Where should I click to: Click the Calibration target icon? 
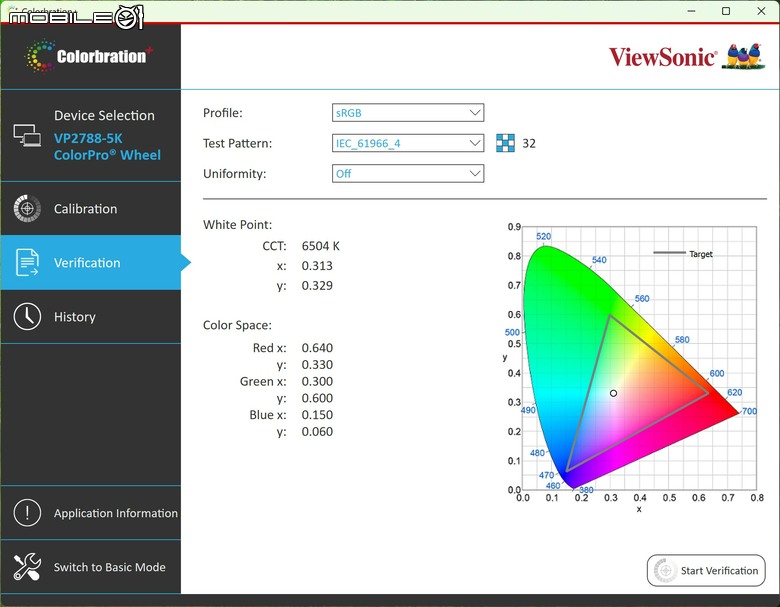click(x=27, y=208)
